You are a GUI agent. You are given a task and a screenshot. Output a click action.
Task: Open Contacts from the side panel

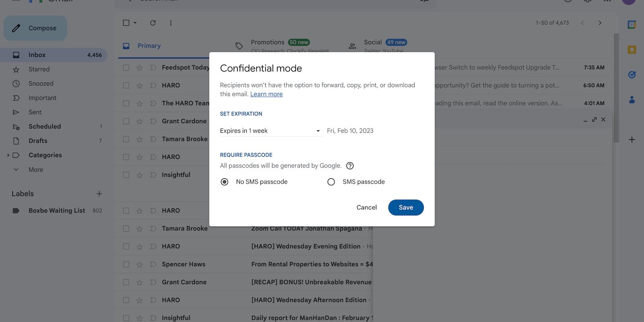[632, 100]
